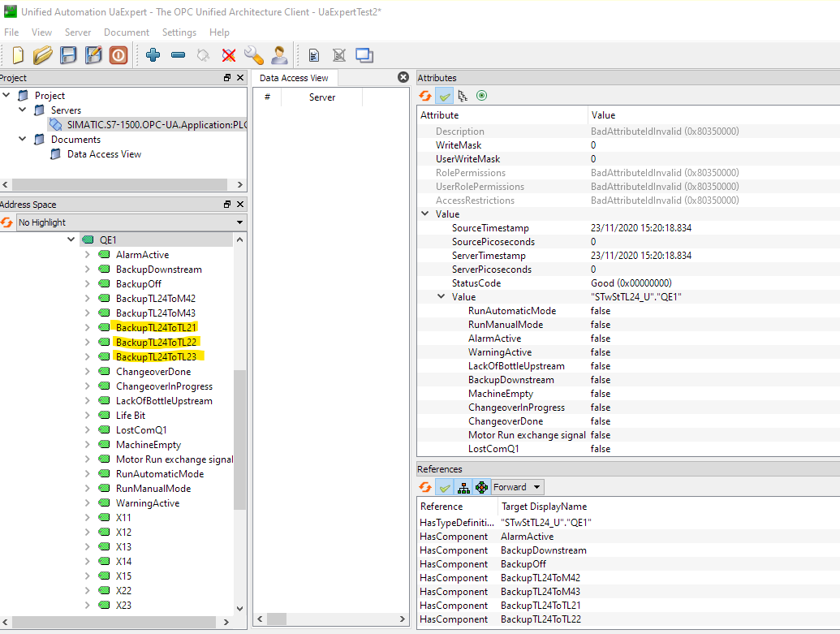
Task: Click the windows layout toolbar icon
Action: point(364,54)
